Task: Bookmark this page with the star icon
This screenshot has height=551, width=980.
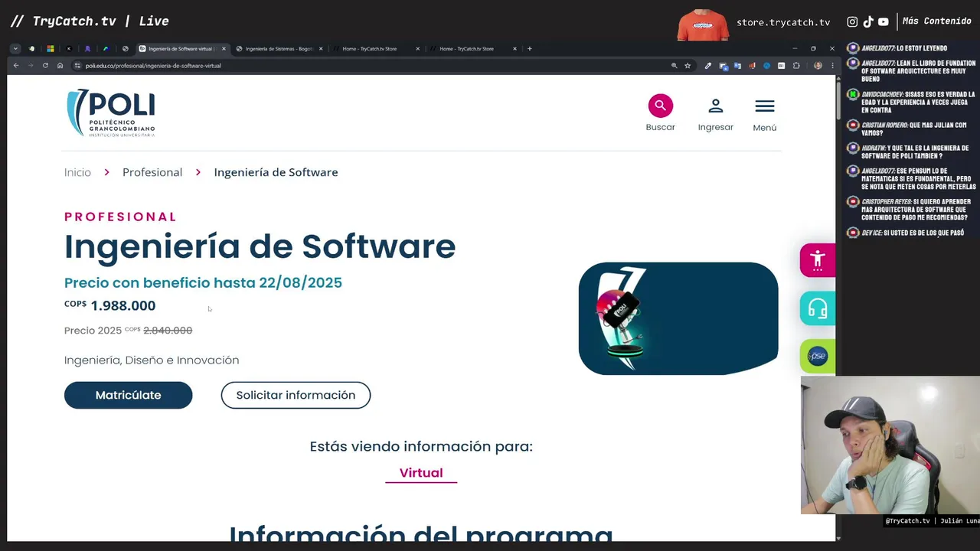Action: (688, 66)
